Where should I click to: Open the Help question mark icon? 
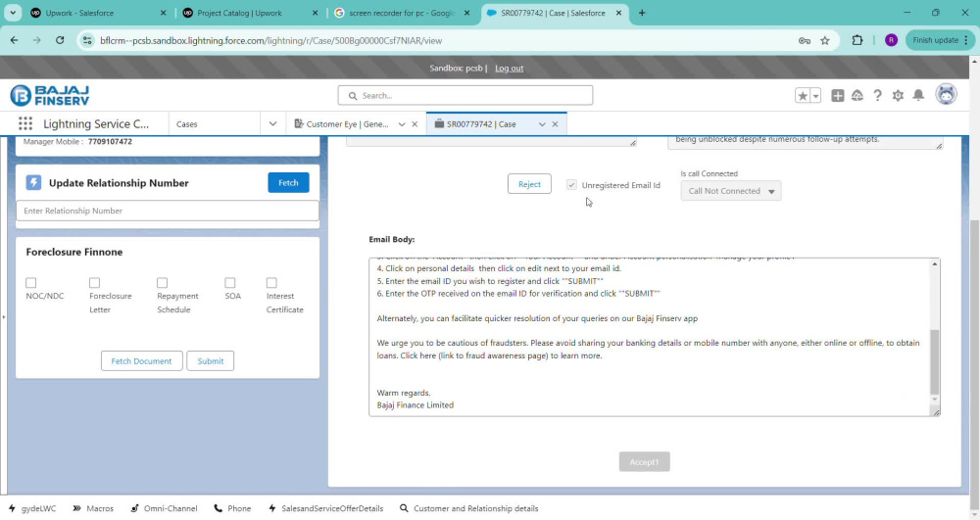(877, 96)
